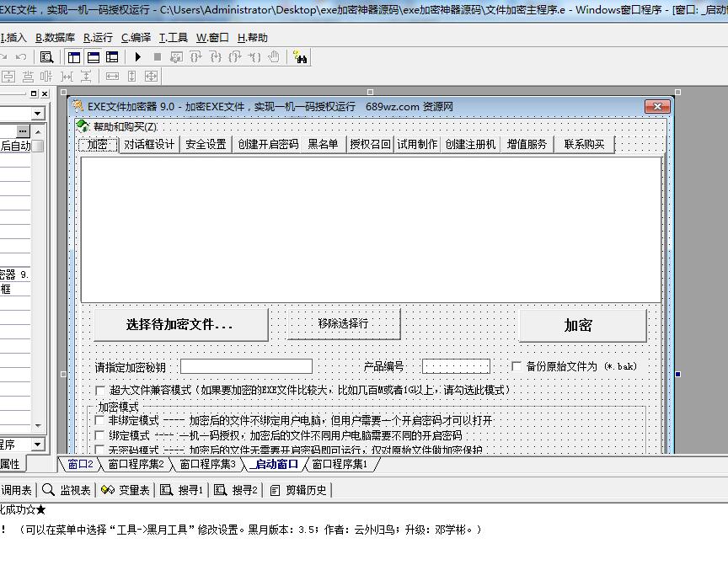Switch to the 安全设置 tab
The height and width of the screenshot is (570, 728).
coord(206,144)
